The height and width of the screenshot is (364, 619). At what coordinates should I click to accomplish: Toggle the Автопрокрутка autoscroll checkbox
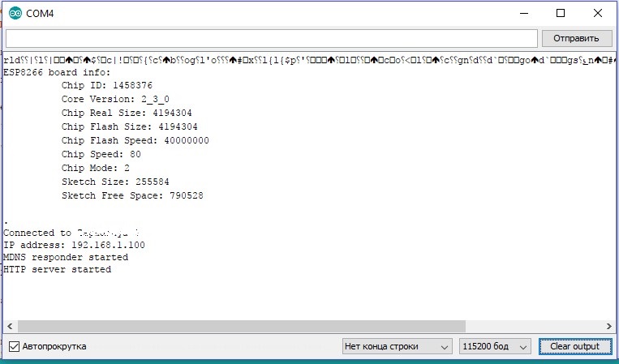15,347
